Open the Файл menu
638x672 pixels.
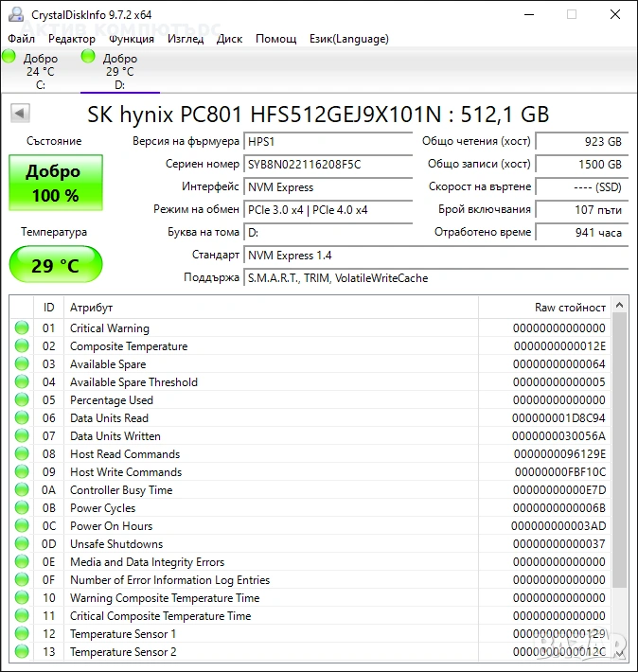(21, 39)
